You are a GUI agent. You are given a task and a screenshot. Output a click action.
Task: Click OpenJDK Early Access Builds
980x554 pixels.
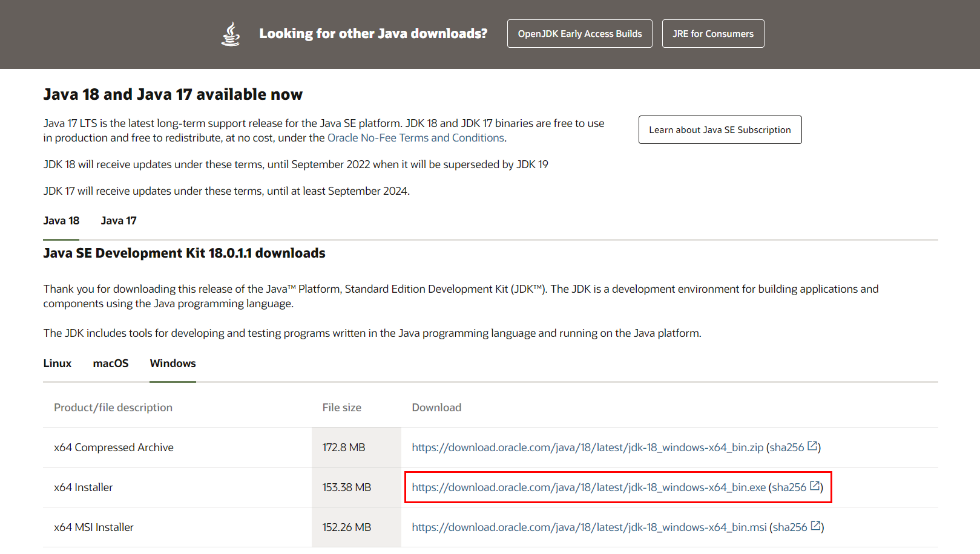click(579, 33)
